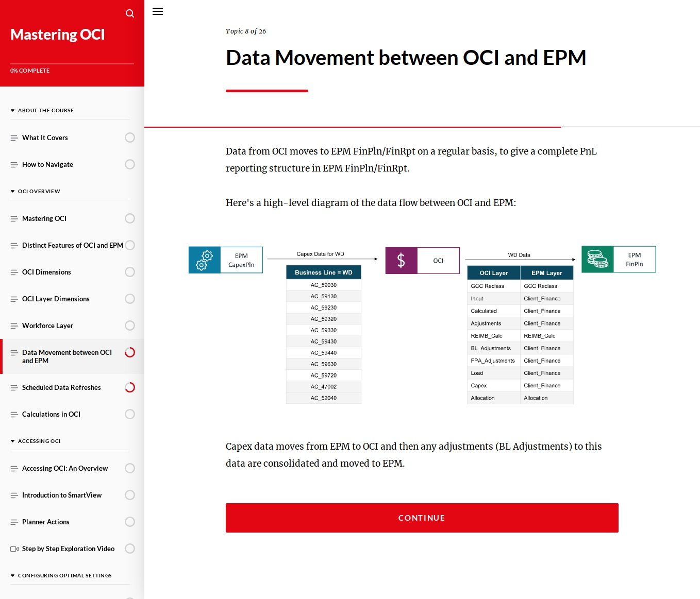Click the lesson icon beside Workforce Layer
This screenshot has width=700, height=599.
point(14,326)
